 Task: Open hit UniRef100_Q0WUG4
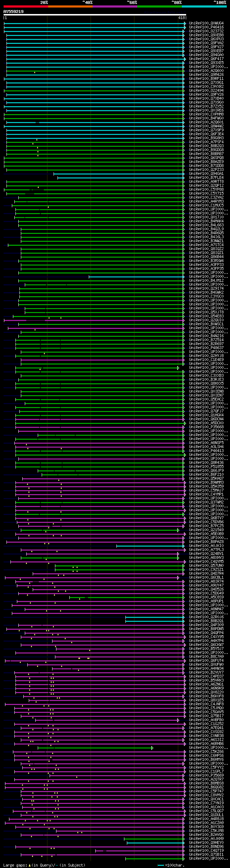206,23
